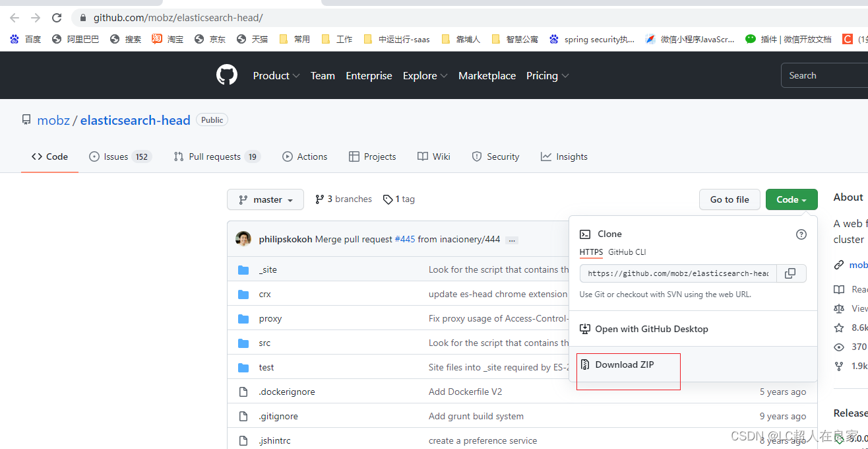
Task: Open the Pricing dropdown menu
Action: click(x=547, y=75)
